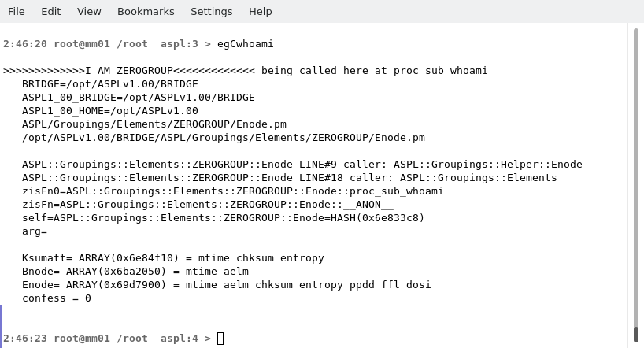Image resolution: width=644 pixels, height=348 pixels.
Task: Click the self=...HASH(0x6e833c8) line
Action: coord(224,218)
